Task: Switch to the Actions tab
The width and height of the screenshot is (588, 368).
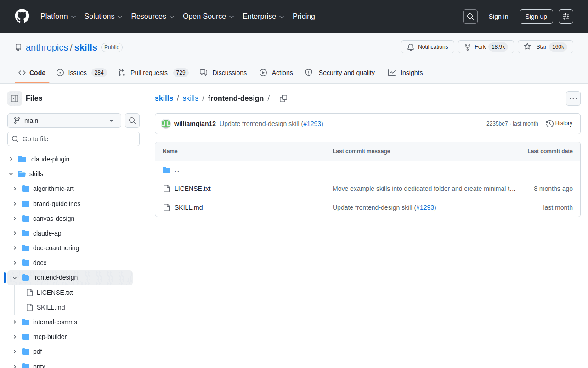Action: (x=276, y=73)
